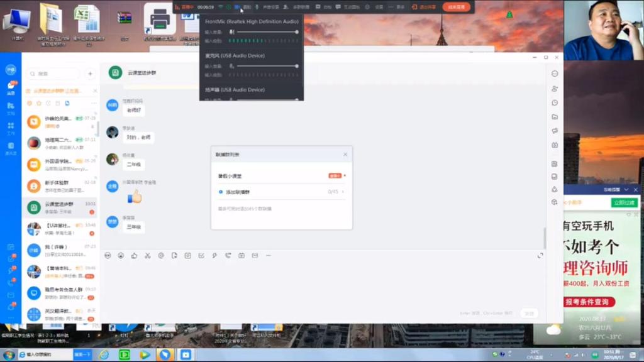The image size is (644, 362).
Task: Open the chat history clock icon in the right panel
Action: coord(555,102)
